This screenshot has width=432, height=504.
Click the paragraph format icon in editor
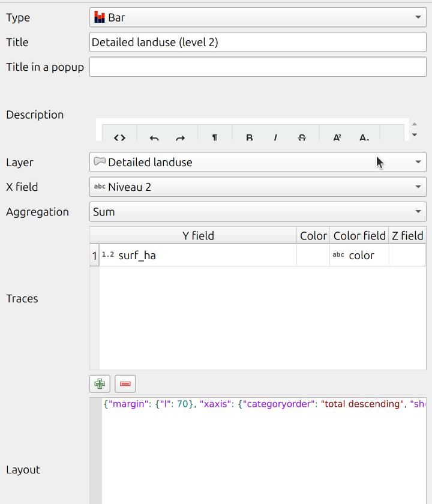point(215,137)
